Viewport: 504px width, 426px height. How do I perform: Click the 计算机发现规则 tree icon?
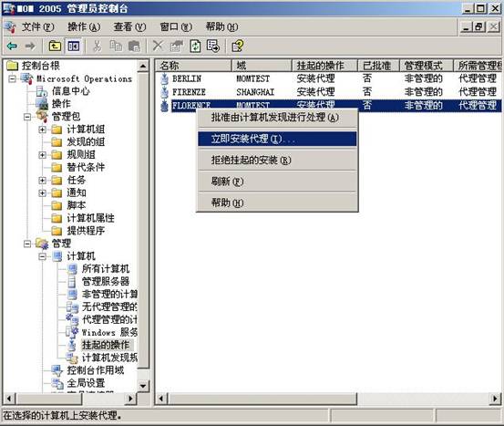pos(72,358)
